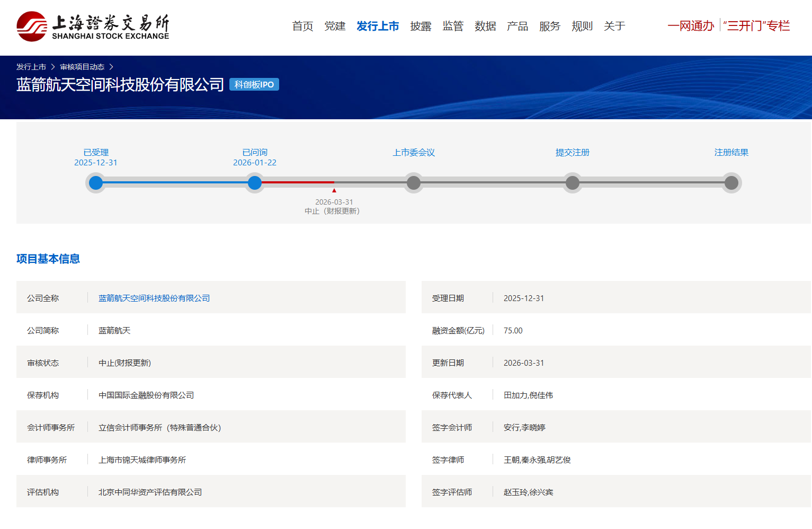Click the 科创板IPO badge

pyautogui.click(x=254, y=84)
